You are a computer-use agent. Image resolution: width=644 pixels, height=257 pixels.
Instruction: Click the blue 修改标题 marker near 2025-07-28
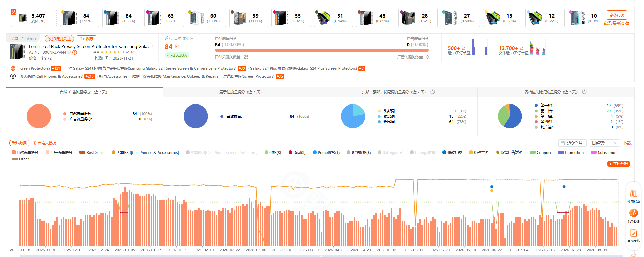564,187
